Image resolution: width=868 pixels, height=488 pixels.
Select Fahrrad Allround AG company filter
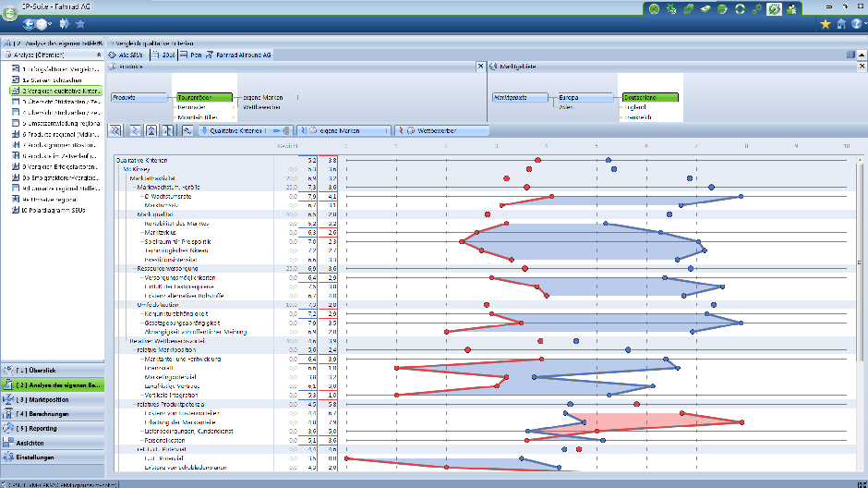[x=238, y=55]
